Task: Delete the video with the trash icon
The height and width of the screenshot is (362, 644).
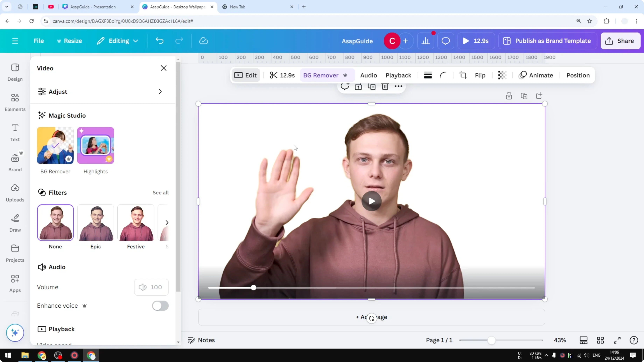Action: pos(385,87)
